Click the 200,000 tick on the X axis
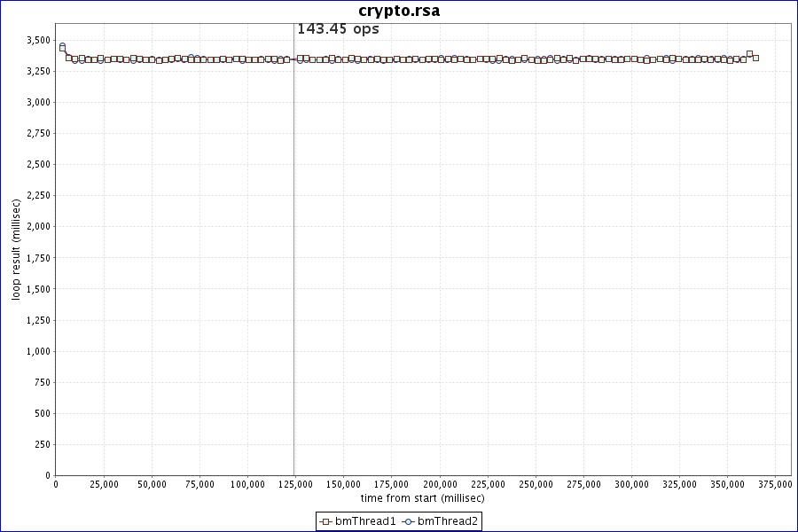This screenshot has width=798, height=532. tap(440, 484)
